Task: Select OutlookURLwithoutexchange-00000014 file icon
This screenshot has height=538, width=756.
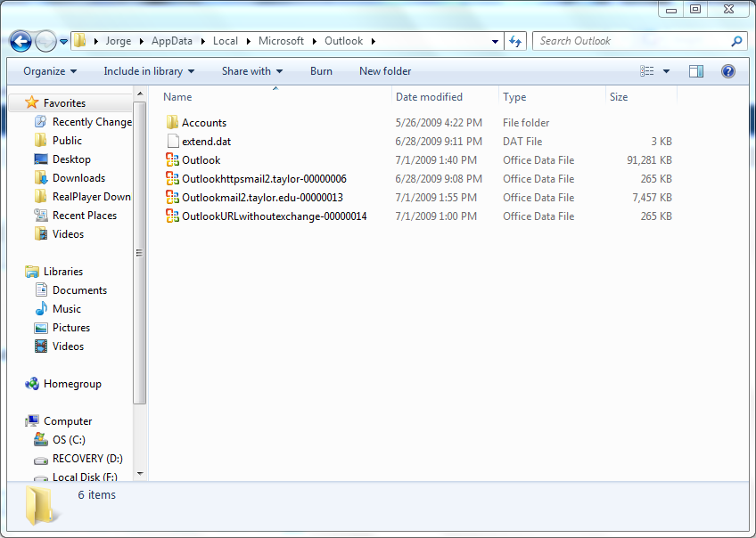Action: click(x=173, y=216)
